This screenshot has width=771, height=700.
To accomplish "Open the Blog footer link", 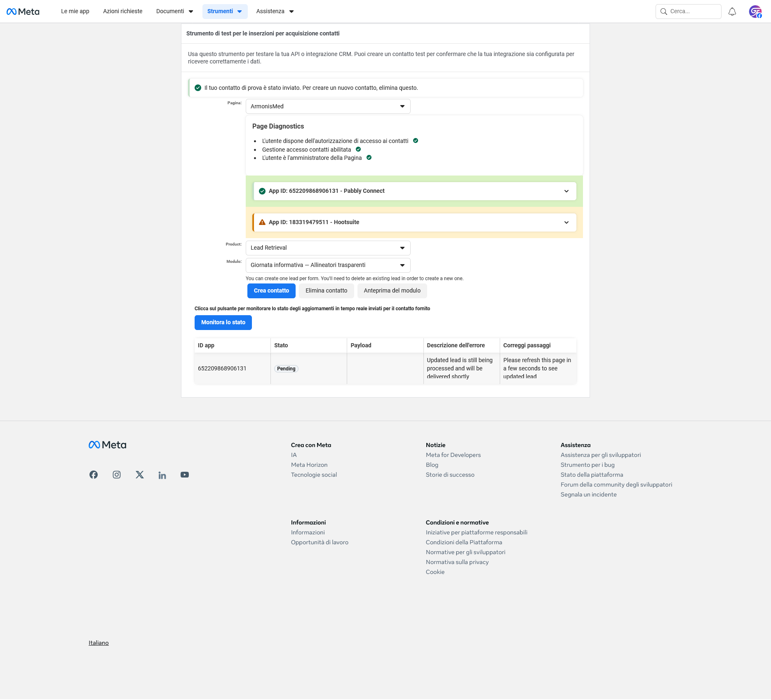I will tap(432, 465).
